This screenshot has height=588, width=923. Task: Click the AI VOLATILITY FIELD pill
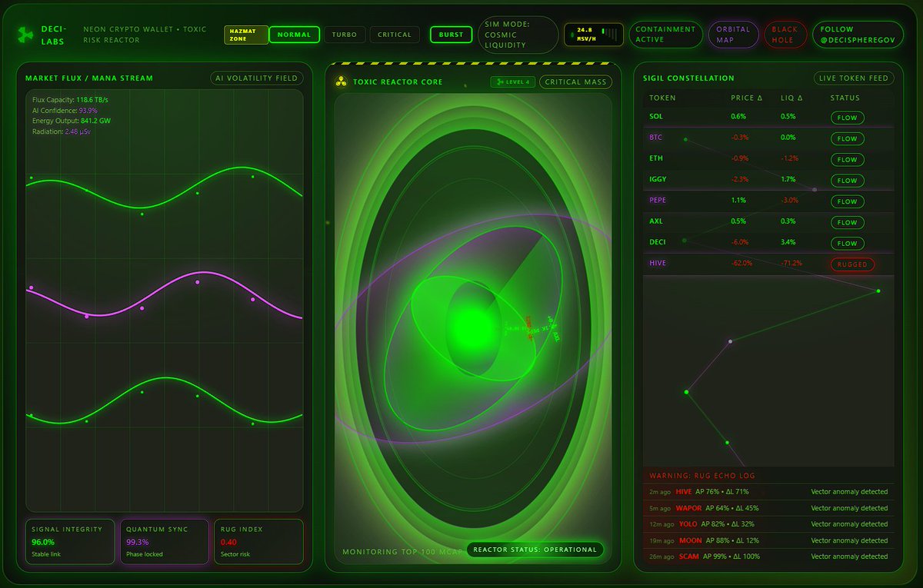coord(257,78)
